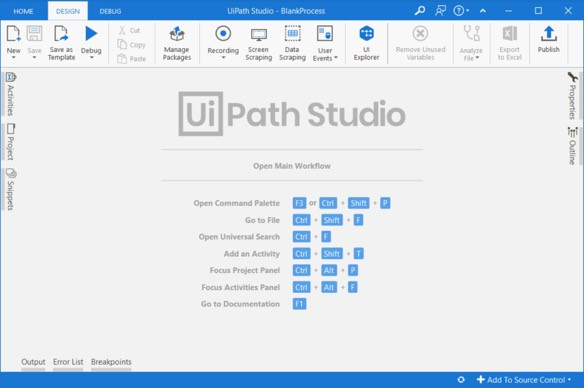Screen dimensions: 584x388
Task: Click Go to Documentation label
Action: [x=240, y=304]
